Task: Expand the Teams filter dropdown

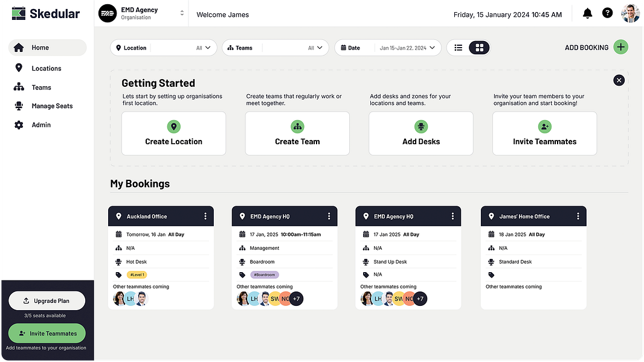Action: coord(275,48)
